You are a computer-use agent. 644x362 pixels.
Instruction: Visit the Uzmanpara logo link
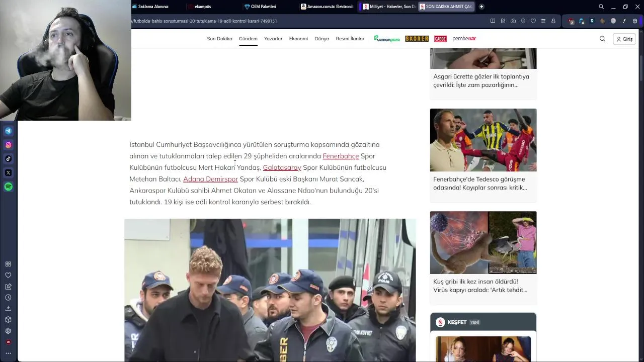386,39
